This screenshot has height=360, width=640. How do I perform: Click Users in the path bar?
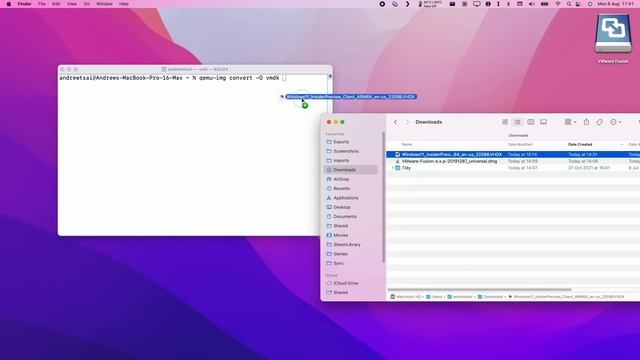coord(434,297)
